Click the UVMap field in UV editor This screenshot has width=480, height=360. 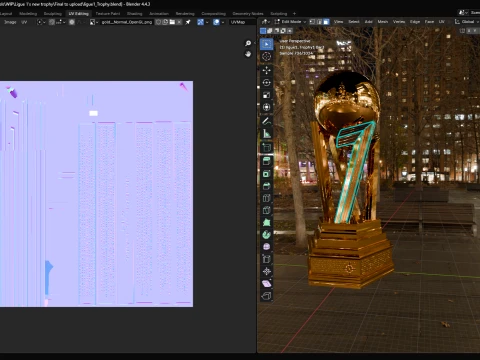[242, 22]
